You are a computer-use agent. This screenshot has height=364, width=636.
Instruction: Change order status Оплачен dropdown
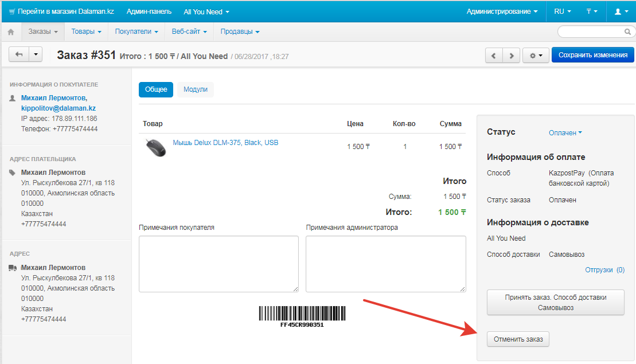point(565,132)
